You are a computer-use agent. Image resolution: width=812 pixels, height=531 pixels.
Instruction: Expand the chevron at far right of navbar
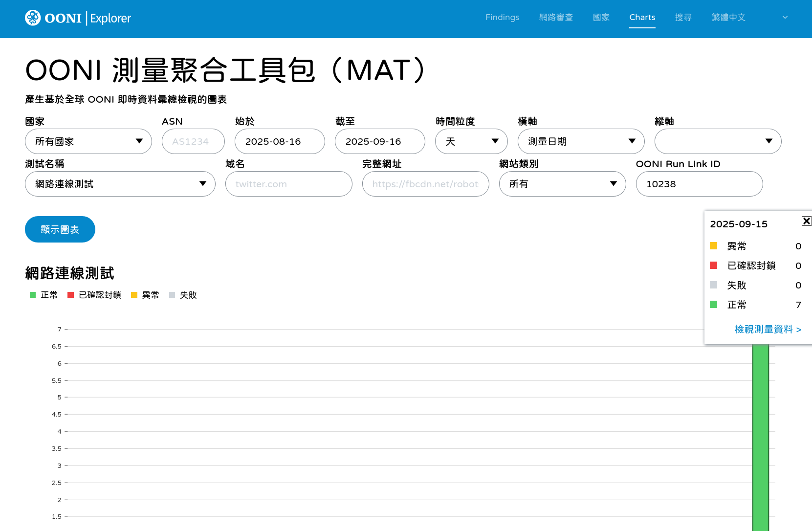tap(785, 18)
